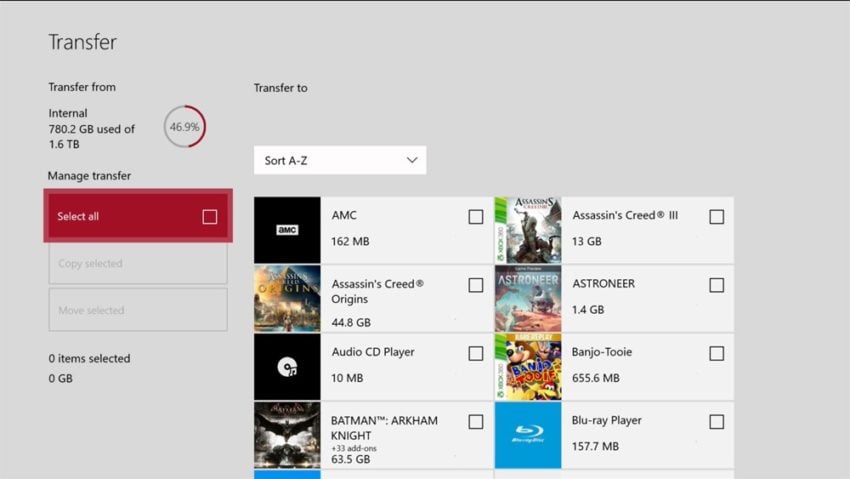The height and width of the screenshot is (479, 850).
Task: Toggle the Select all checkbox
Action: tap(210, 217)
